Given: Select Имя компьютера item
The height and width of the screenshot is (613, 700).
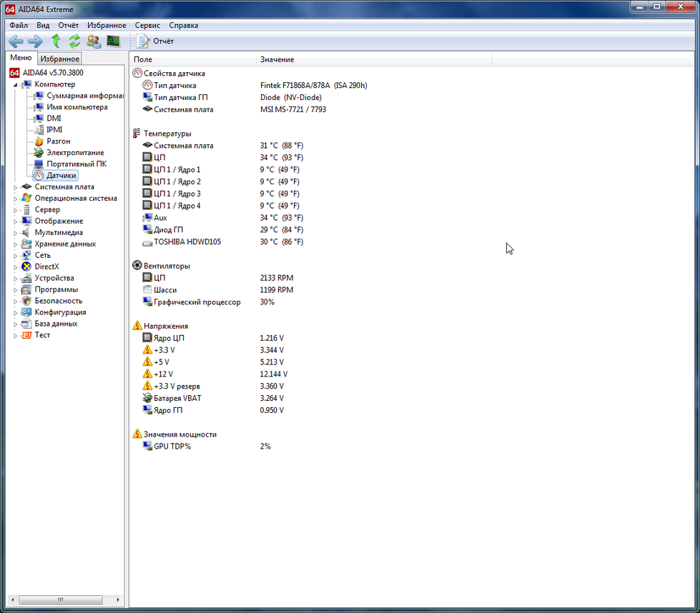Looking at the screenshot, I should [77, 107].
